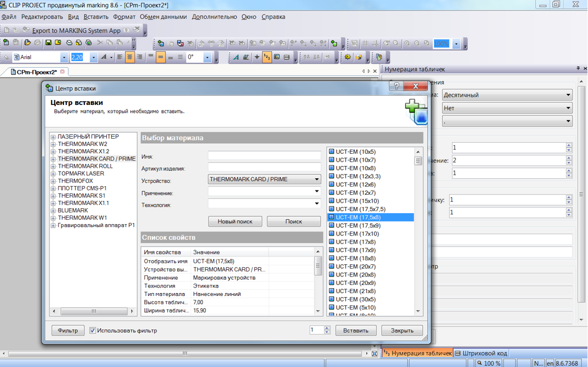Click the zoom in magnifier icon

[407, 44]
